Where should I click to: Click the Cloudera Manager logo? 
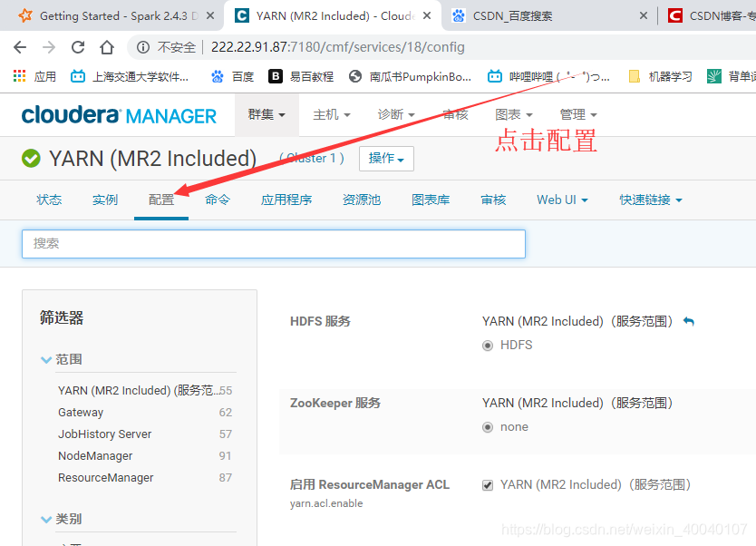[119, 115]
